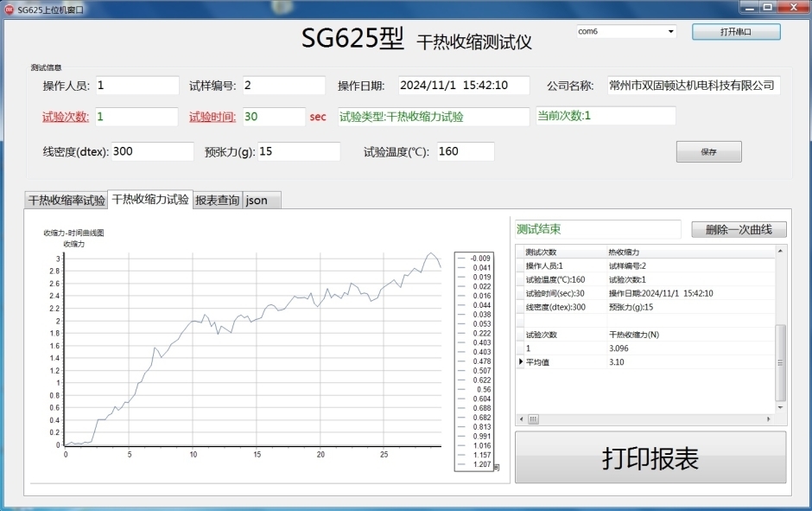Click the 试验温度(℃) input field
Image resolution: width=812 pixels, height=511 pixels.
[464, 151]
